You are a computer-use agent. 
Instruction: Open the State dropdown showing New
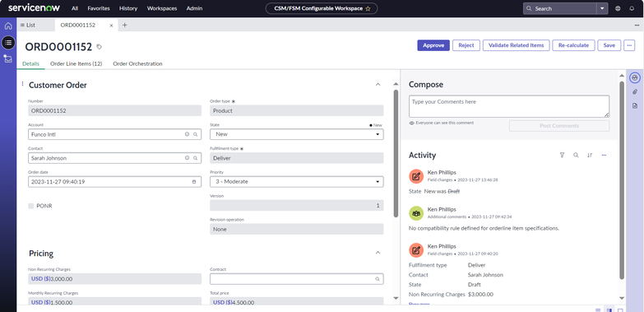[x=297, y=134]
